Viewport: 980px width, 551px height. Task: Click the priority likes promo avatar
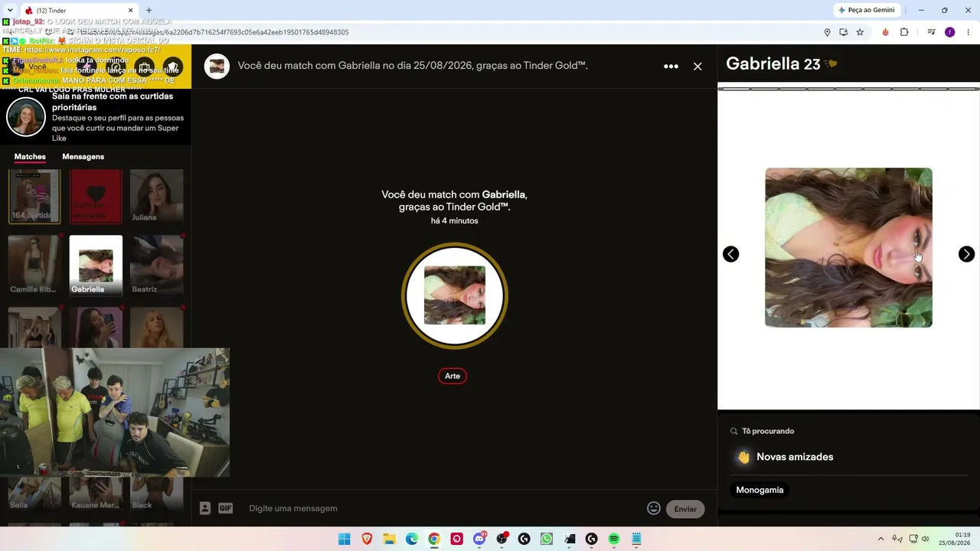tap(26, 117)
